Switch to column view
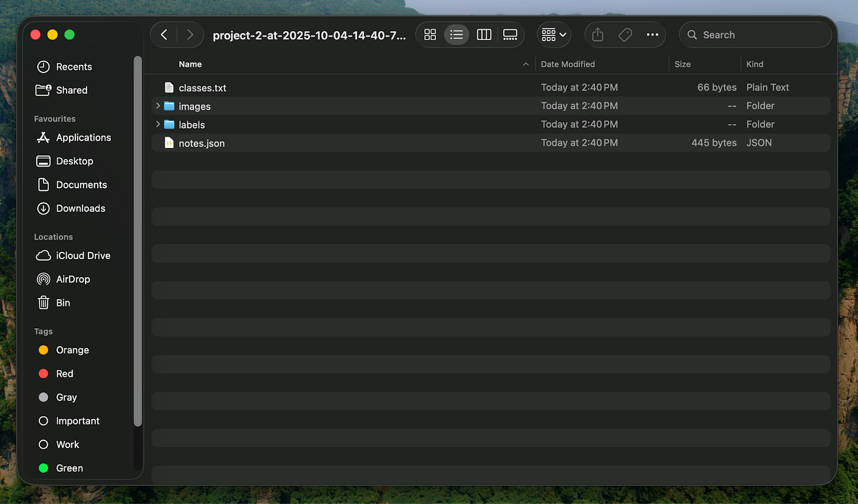Screen dimensions: 858x504 coord(484,35)
